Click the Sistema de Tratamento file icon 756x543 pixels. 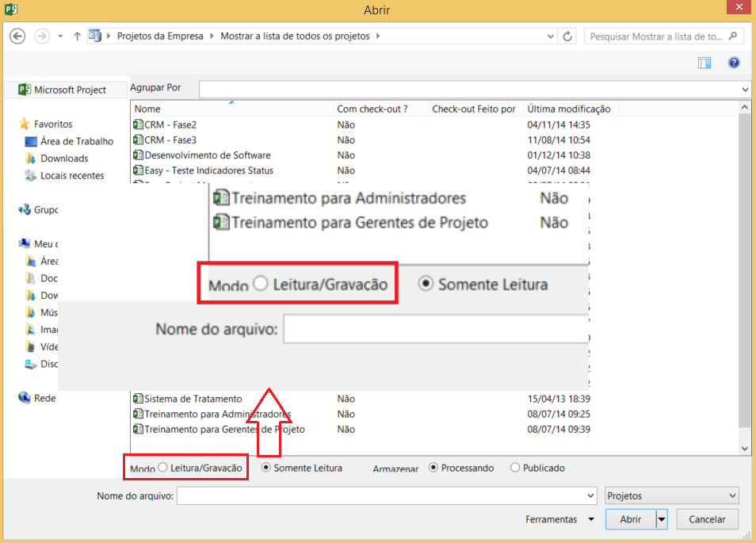138,398
